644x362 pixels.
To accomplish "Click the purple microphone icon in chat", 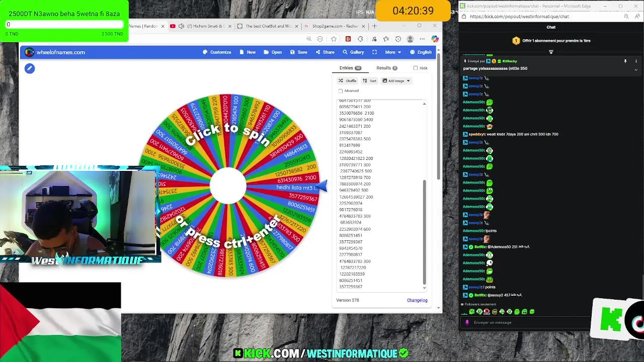I will pos(467,322).
